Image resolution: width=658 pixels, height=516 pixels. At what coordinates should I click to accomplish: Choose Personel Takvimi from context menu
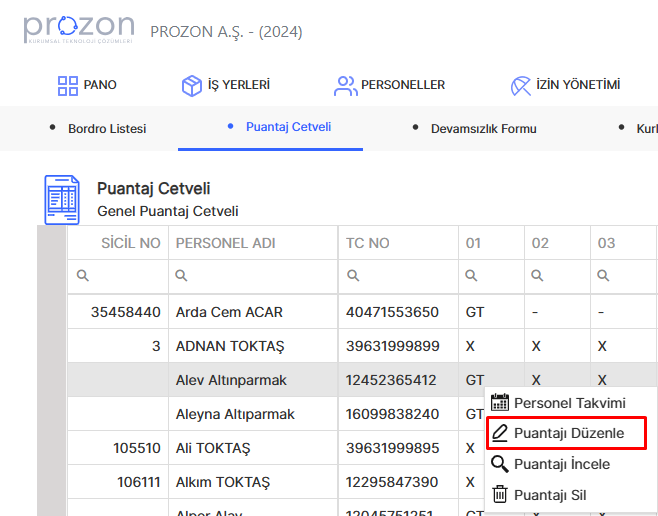[x=569, y=403]
